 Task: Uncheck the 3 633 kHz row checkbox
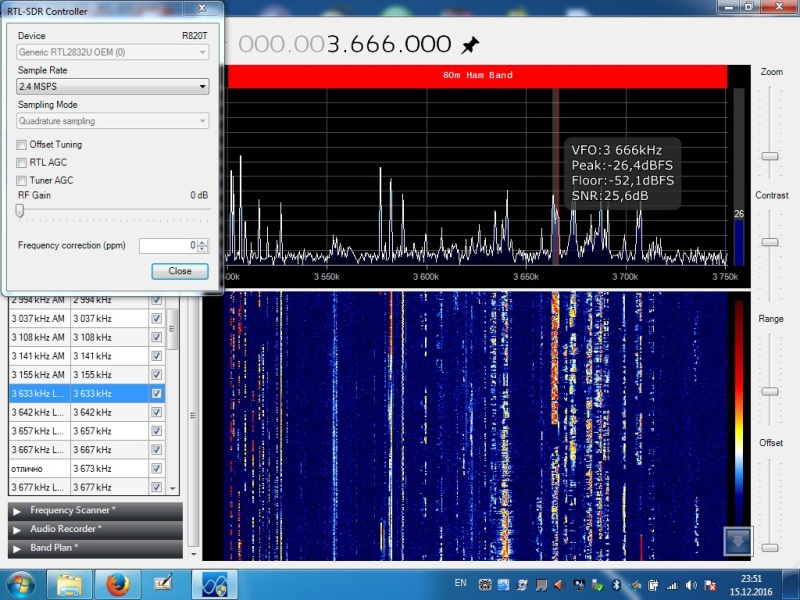point(157,393)
